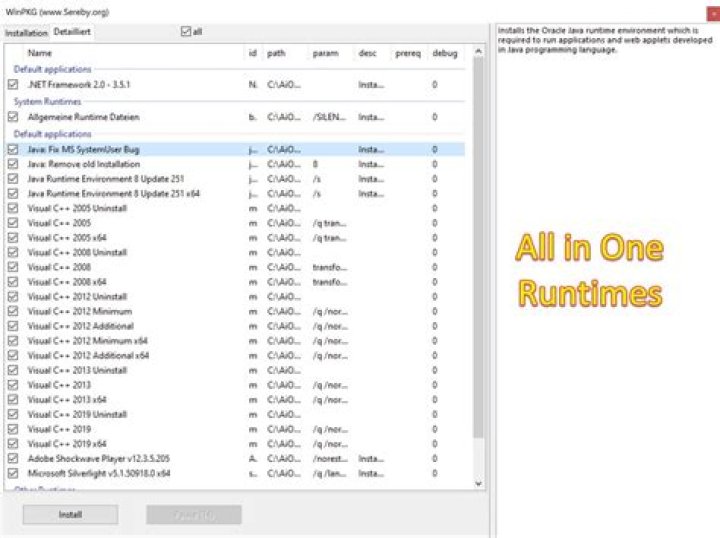Image resolution: width=720 pixels, height=538 pixels.
Task: Toggle Microsoft Silverlight checkbox
Action: pyautogui.click(x=13, y=473)
